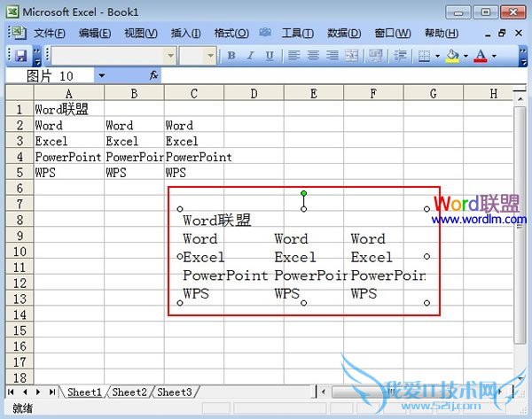The width and height of the screenshot is (532, 419).
Task: Open the font name combo box
Action: point(113,56)
